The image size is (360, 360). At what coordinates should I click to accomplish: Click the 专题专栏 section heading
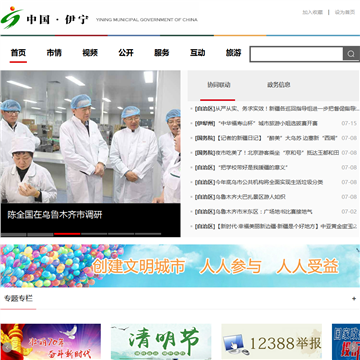(x=18, y=298)
